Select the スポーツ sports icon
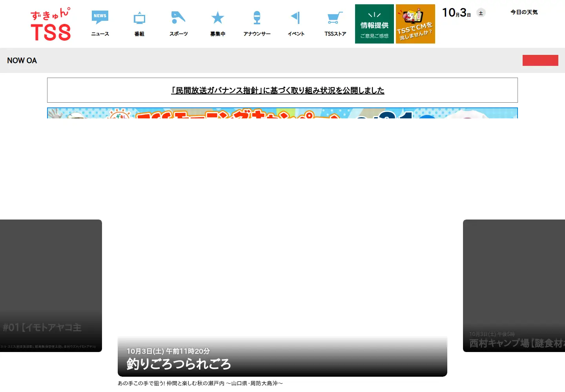The width and height of the screenshot is (565, 392). (179, 24)
